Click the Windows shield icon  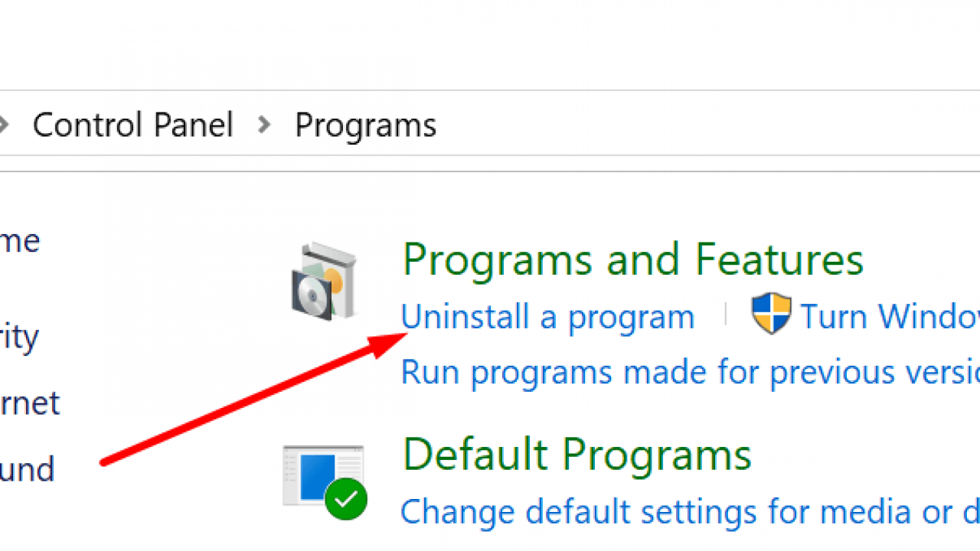770,314
